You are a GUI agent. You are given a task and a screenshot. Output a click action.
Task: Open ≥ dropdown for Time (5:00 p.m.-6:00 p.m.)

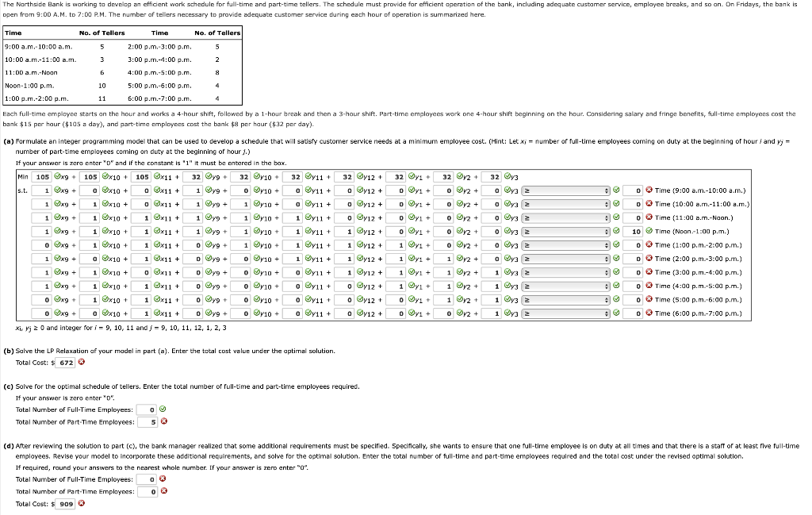[x=565, y=300]
